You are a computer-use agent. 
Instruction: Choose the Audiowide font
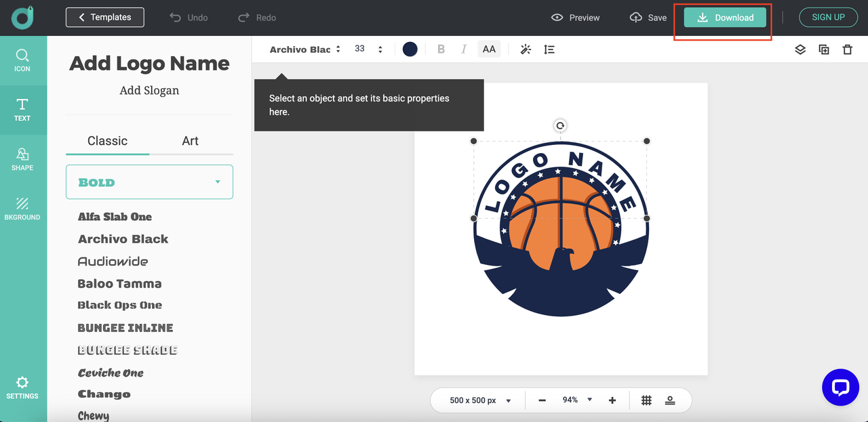[113, 261]
